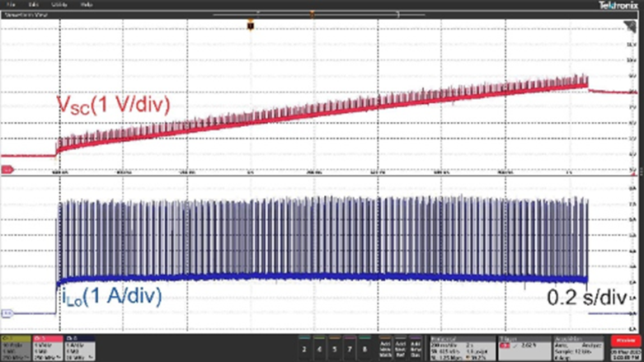
Task: Click the iLo(1 A/div) waveform label
Action: pyautogui.click(x=111, y=296)
